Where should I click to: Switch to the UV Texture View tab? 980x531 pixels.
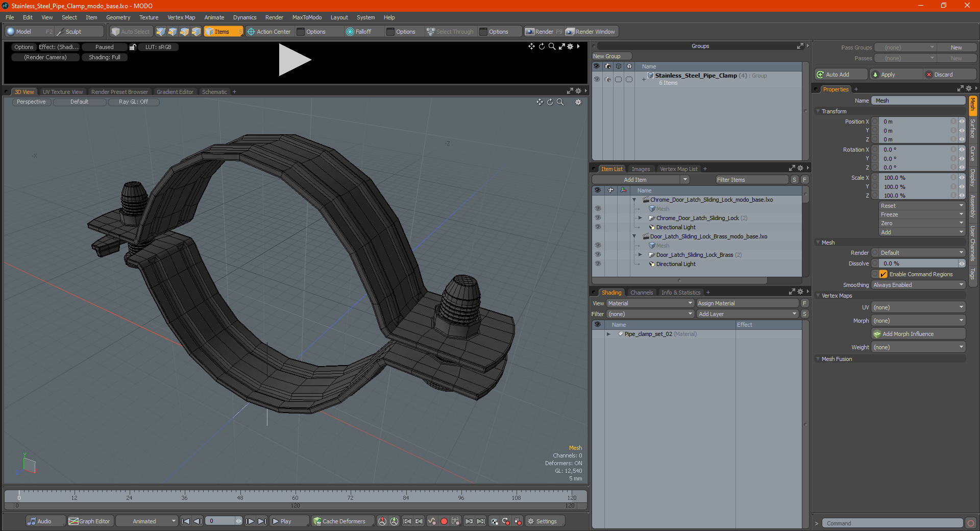pos(63,92)
